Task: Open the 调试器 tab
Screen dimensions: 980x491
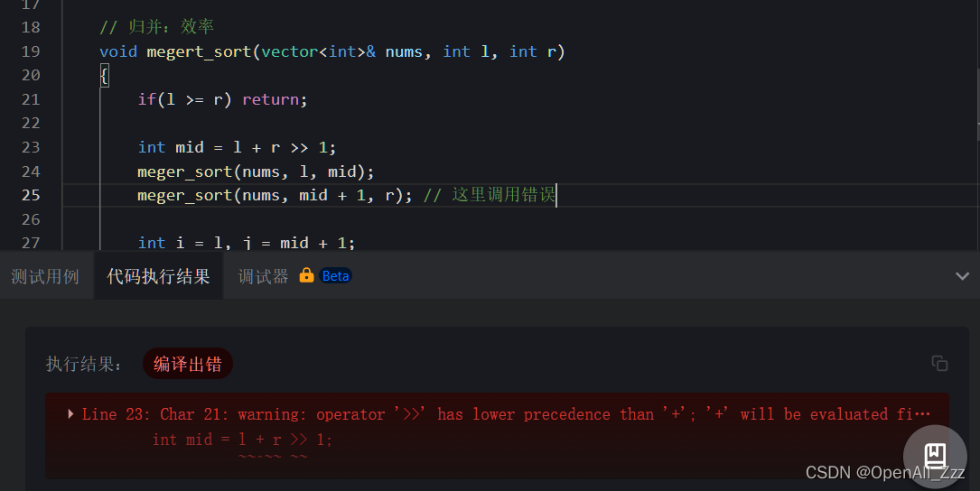Action: (x=263, y=276)
